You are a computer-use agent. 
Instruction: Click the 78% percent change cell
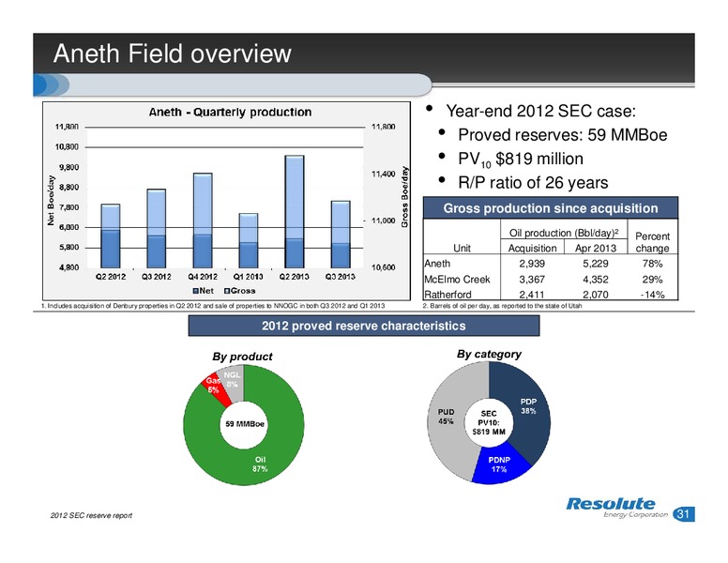(x=652, y=264)
